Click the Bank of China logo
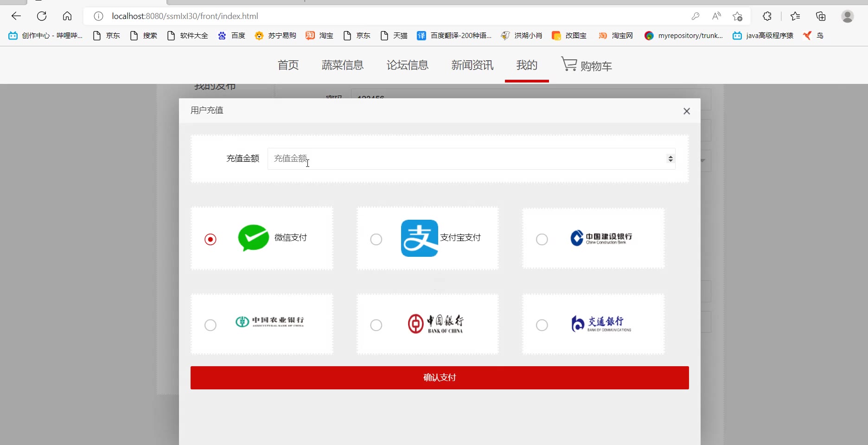Screen dimensions: 868x445 [x=436, y=324]
